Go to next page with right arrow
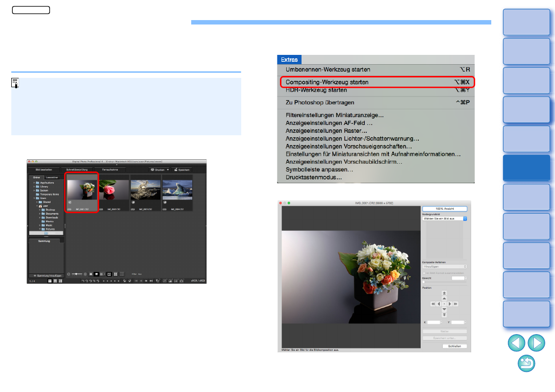555x392 pixels. 535,343
